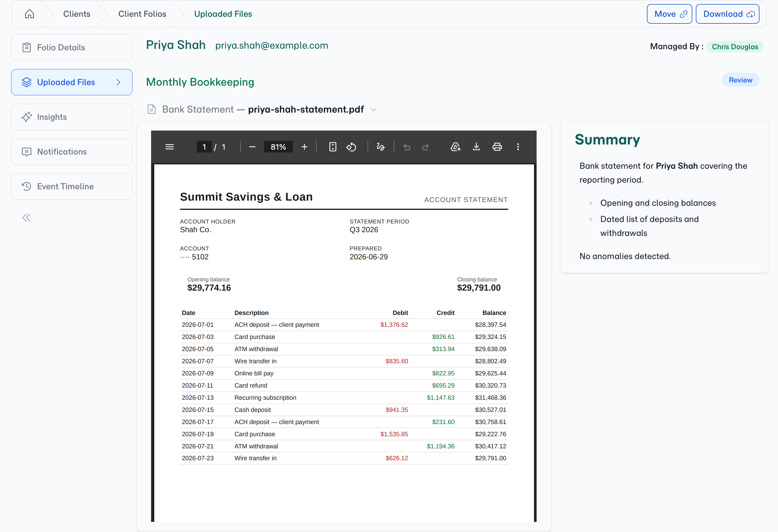The image size is (778, 532).
Task: Undo the last PDF annotation
Action: [407, 147]
